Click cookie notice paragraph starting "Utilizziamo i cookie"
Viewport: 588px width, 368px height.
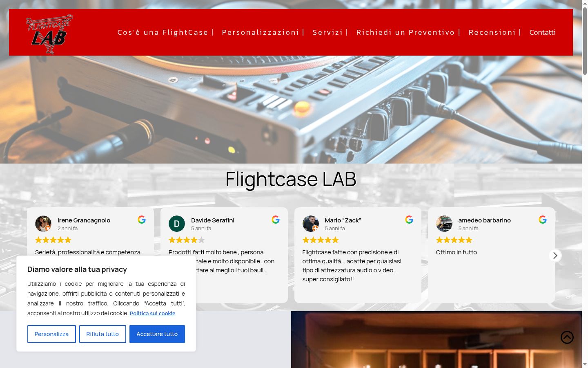[106, 298]
